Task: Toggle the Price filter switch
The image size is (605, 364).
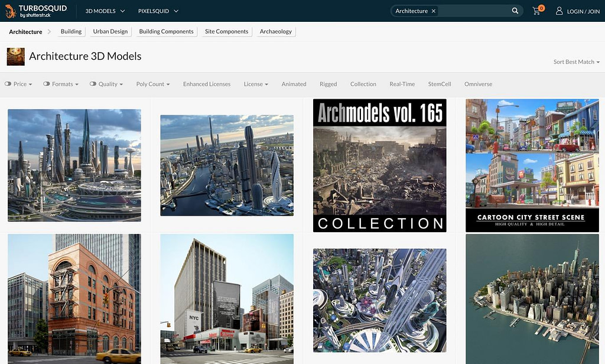Action: pyautogui.click(x=8, y=84)
